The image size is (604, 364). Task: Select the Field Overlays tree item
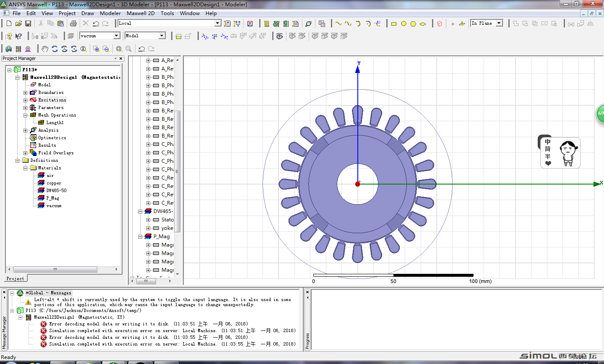[x=56, y=153]
